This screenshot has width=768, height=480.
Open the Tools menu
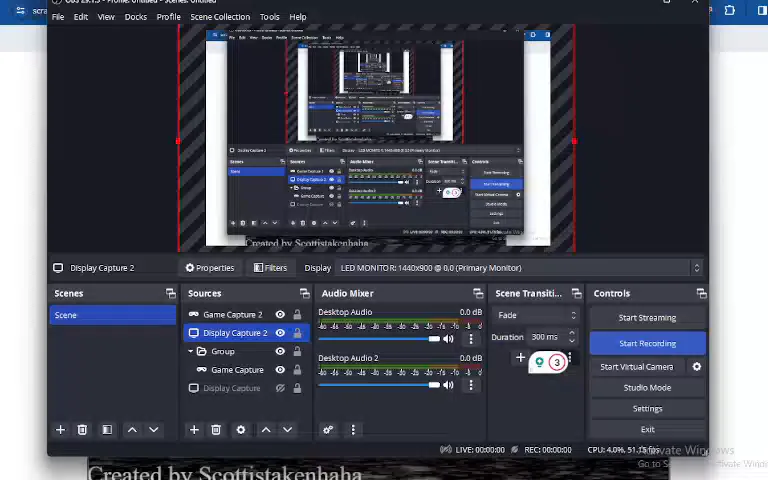pos(269,17)
